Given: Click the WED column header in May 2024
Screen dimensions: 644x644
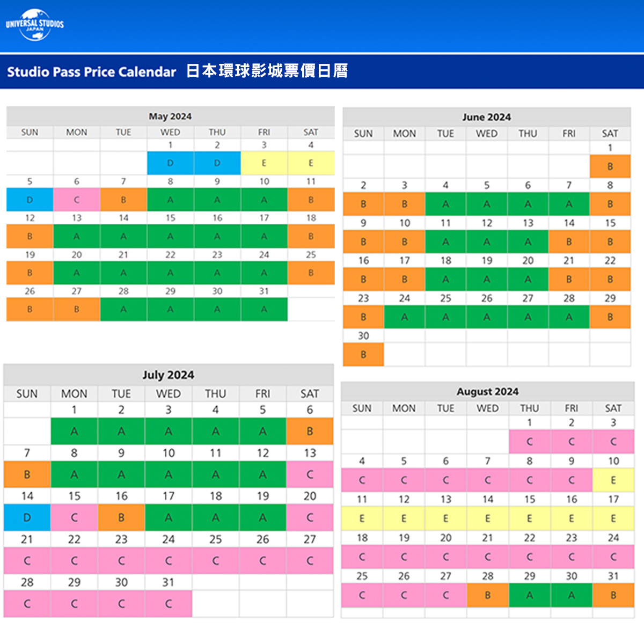Looking at the screenshot, I should pyautogui.click(x=170, y=132).
